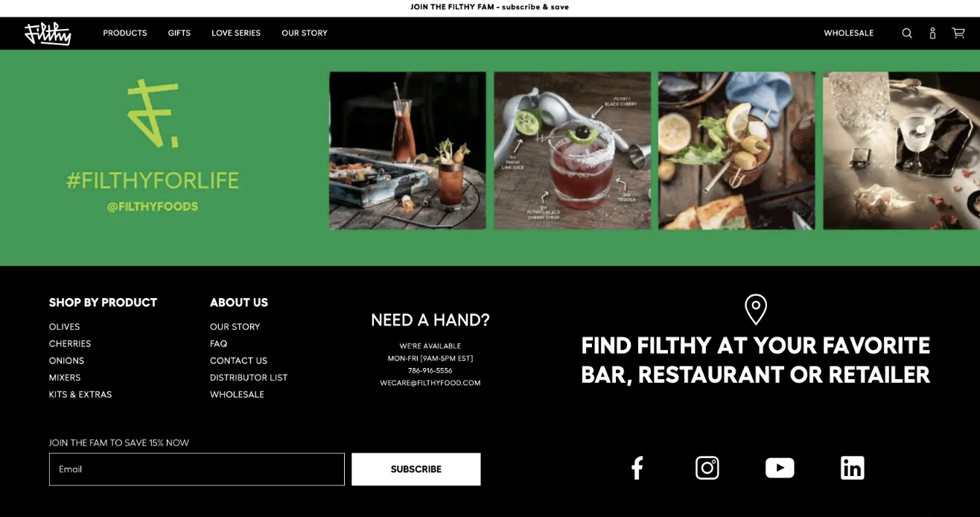Open the LinkedIn social icon
980x517 pixels.
(x=853, y=468)
